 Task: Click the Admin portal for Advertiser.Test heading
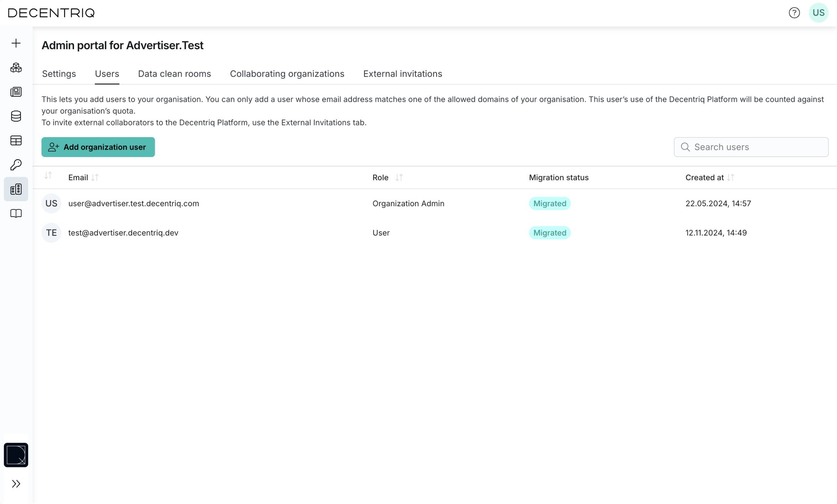[123, 45]
